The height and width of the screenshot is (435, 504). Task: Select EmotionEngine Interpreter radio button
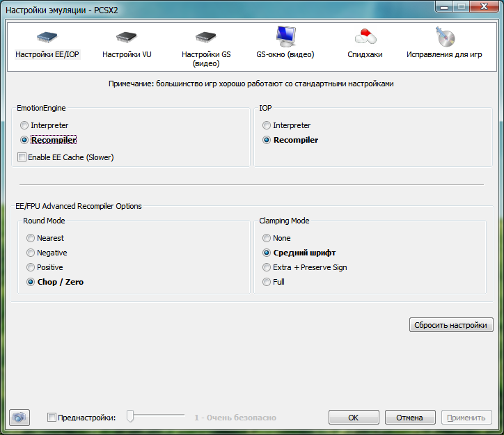pyautogui.click(x=24, y=125)
